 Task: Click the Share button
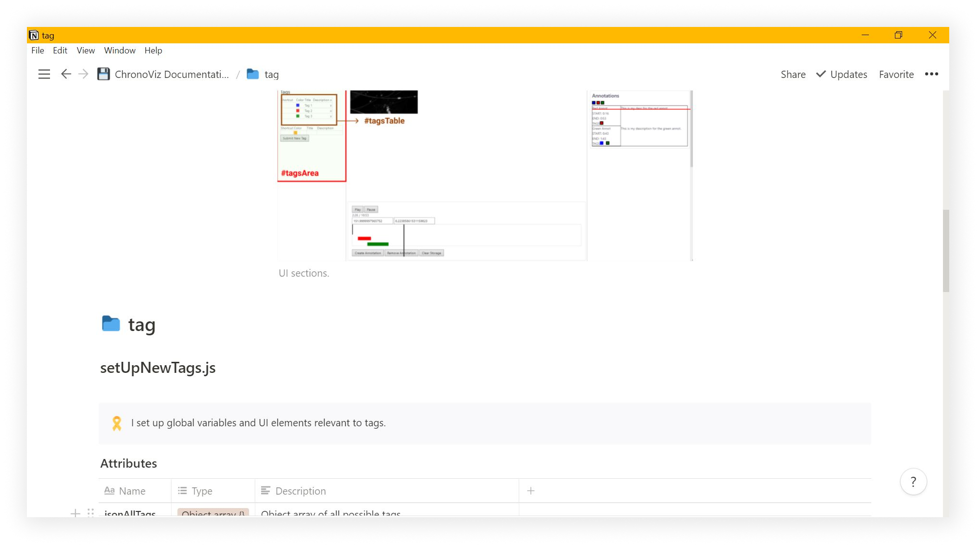(793, 74)
